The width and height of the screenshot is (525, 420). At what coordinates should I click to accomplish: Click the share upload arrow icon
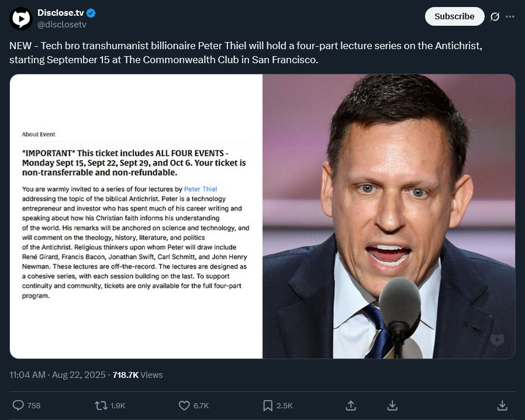(x=351, y=405)
